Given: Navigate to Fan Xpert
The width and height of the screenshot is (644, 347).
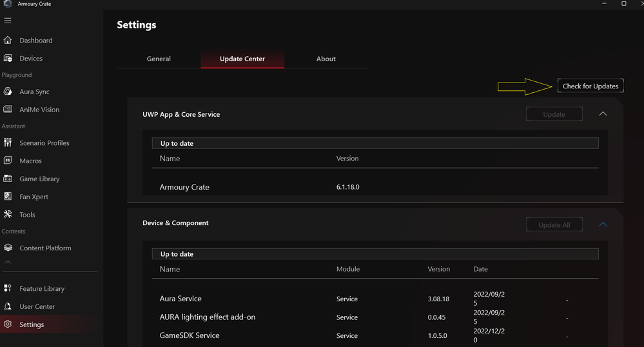Looking at the screenshot, I should tap(34, 197).
